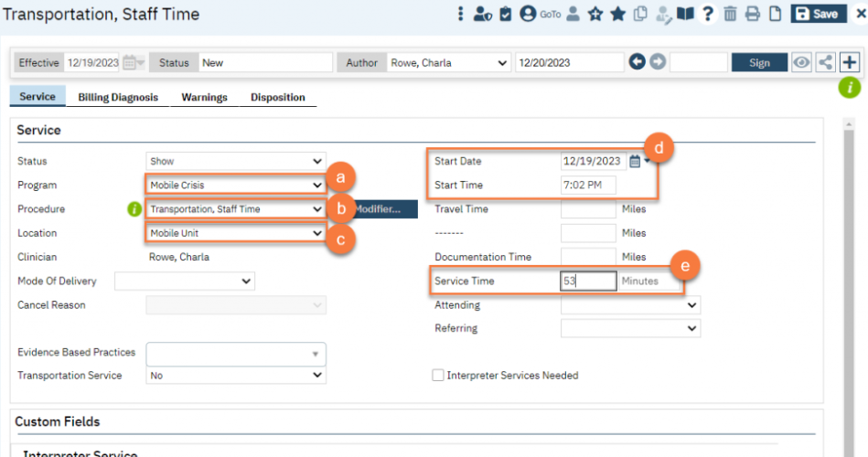Open the Program dropdown showing Mobile Crisis
This screenshot has height=457, width=868.
click(x=236, y=185)
